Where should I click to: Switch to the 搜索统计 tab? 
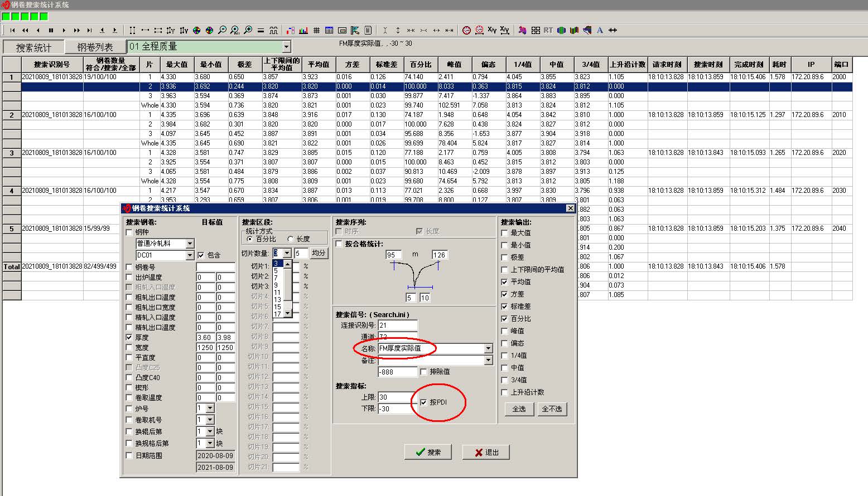tap(33, 47)
